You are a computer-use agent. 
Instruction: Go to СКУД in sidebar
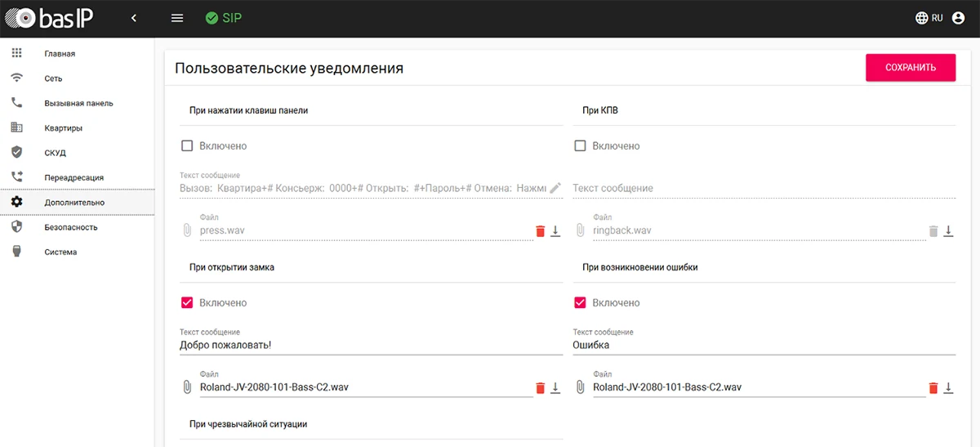55,153
